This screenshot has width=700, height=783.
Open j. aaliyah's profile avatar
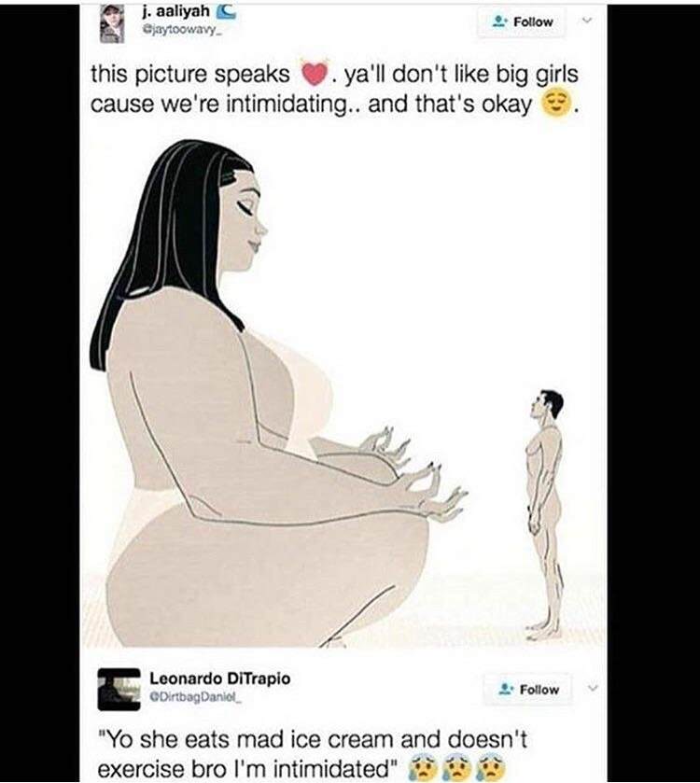[x=111, y=23]
